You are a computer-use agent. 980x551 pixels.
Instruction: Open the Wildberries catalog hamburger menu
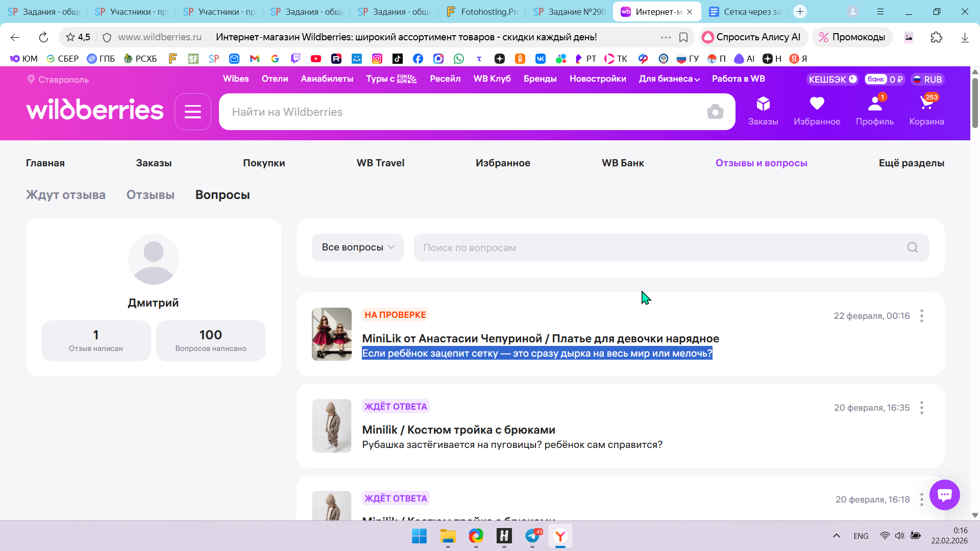[192, 112]
